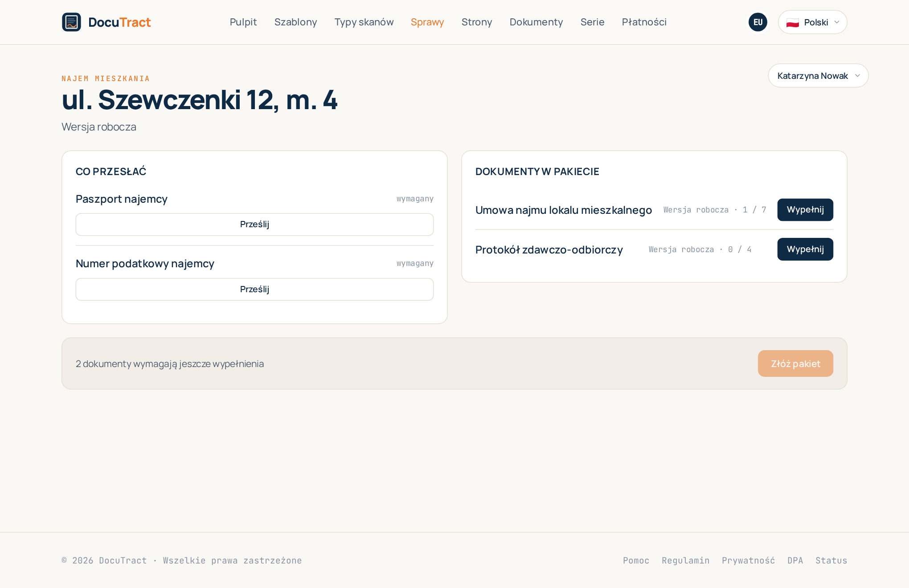Open the Strony page
Image resolution: width=909 pixels, height=588 pixels.
coord(477,22)
